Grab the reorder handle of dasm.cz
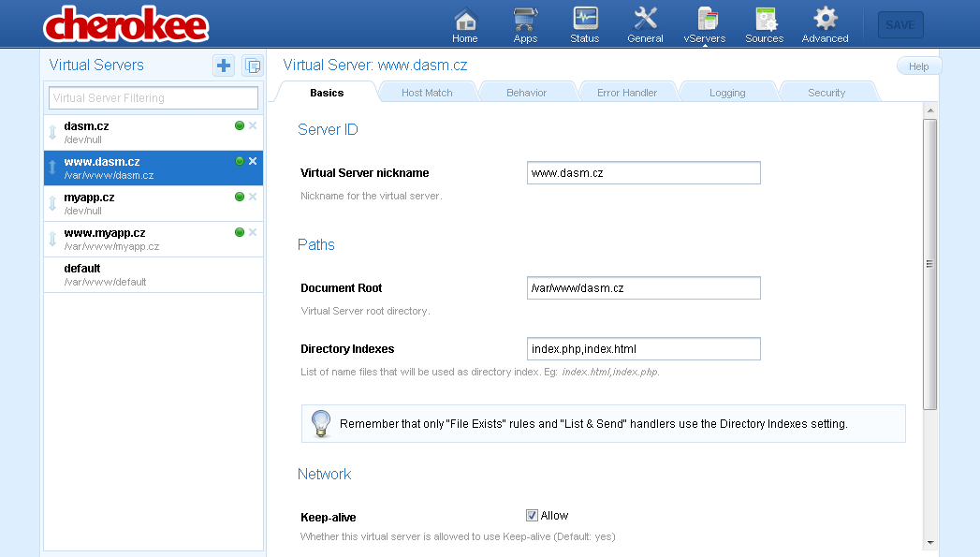Viewport: 980px width, 557px height. (52, 132)
